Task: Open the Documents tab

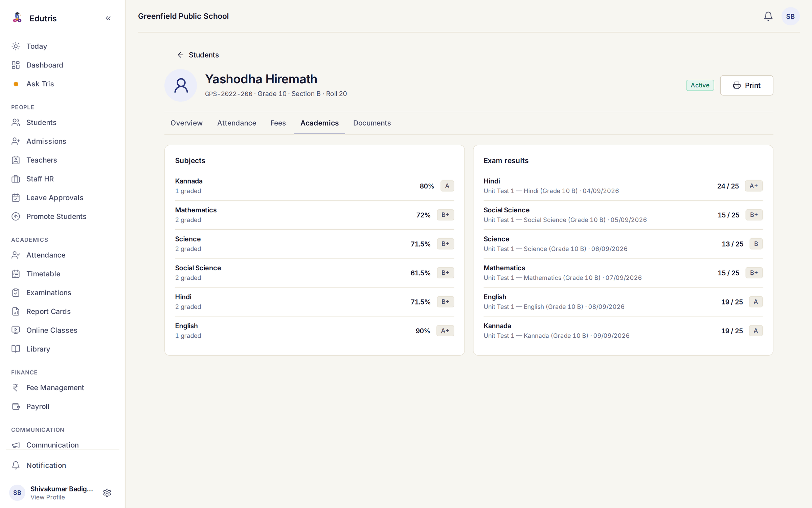Action: tap(372, 123)
